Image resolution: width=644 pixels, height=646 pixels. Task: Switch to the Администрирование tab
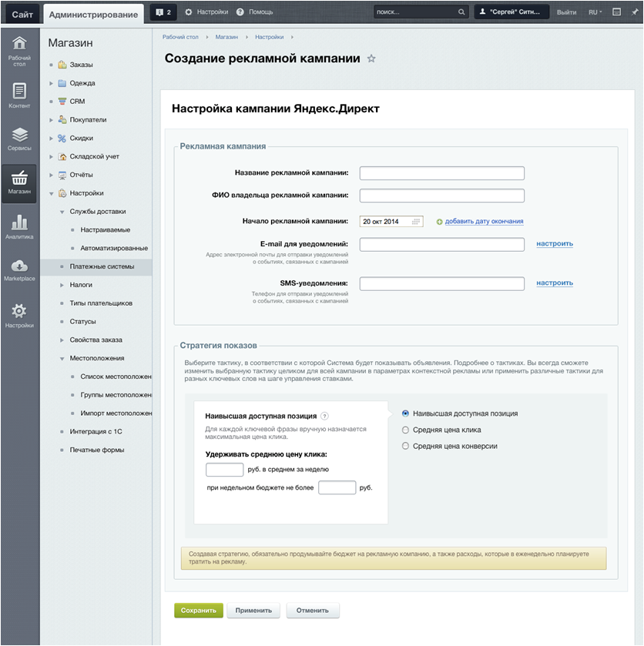(93, 15)
